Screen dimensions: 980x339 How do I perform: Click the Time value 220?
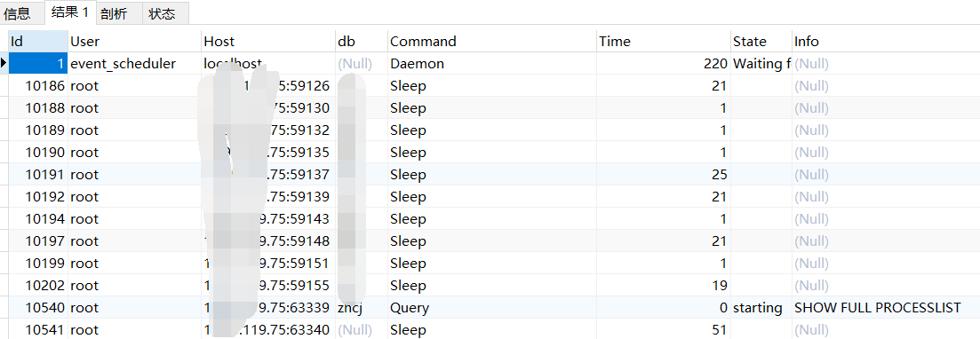(x=663, y=64)
